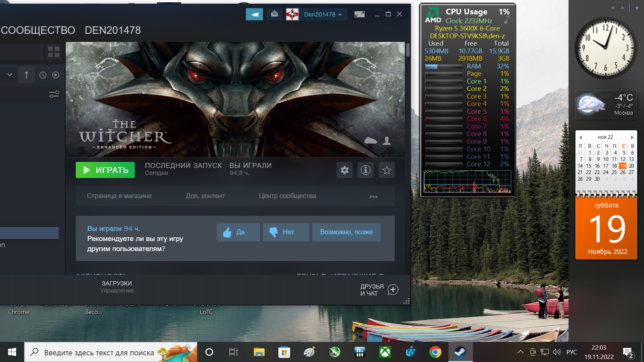Switch Steam to Big Picture mode
The width and height of the screenshot is (644, 362).
[359, 14]
